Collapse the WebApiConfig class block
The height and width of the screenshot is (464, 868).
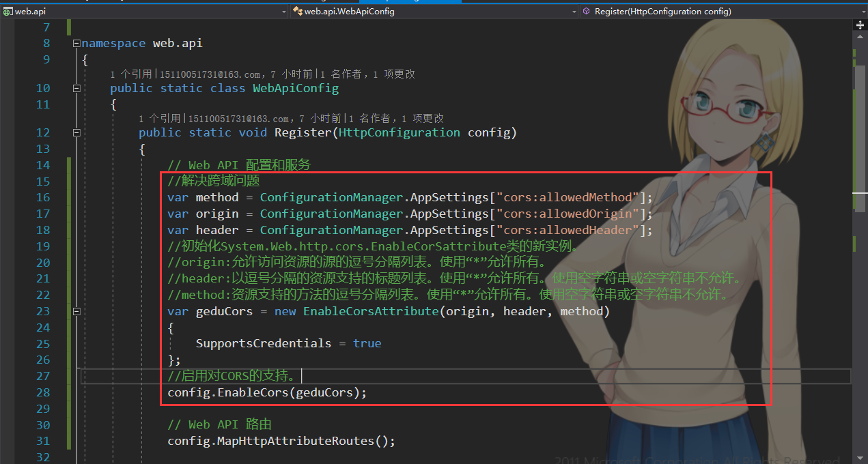(x=76, y=88)
